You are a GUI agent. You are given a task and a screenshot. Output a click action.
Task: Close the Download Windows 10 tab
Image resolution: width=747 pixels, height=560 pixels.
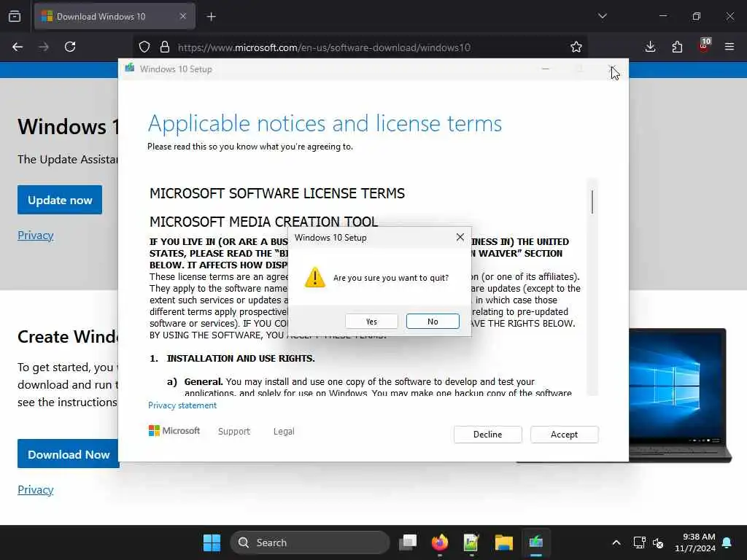coord(183,17)
